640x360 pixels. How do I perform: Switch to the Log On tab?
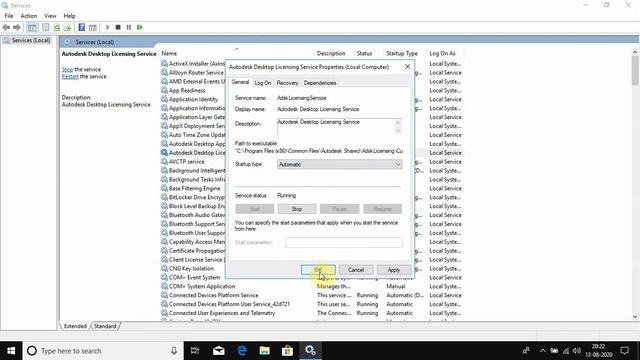[262, 83]
